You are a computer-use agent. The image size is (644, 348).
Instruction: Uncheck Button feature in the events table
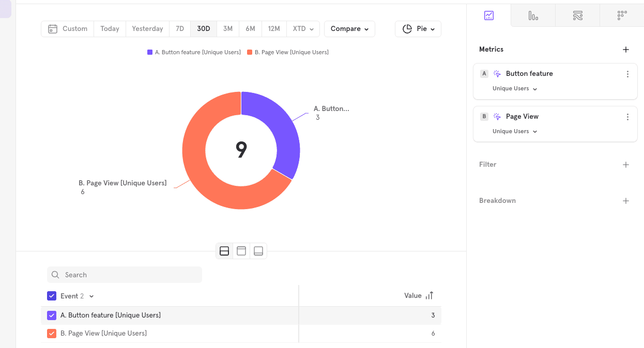pos(52,315)
